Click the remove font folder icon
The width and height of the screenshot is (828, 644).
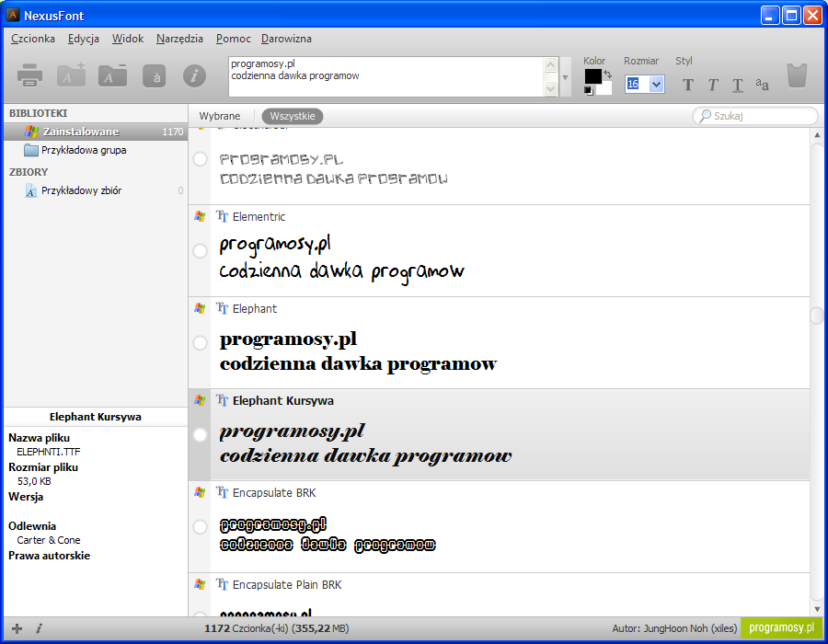pyautogui.click(x=112, y=75)
